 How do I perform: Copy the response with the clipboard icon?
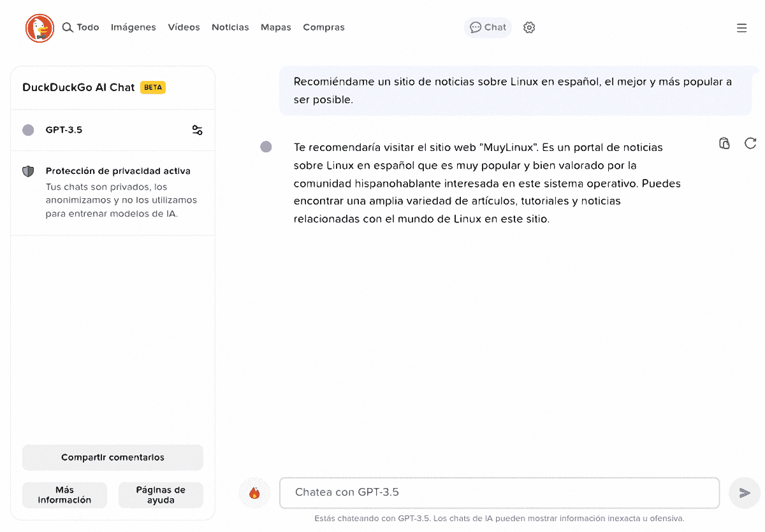(724, 143)
